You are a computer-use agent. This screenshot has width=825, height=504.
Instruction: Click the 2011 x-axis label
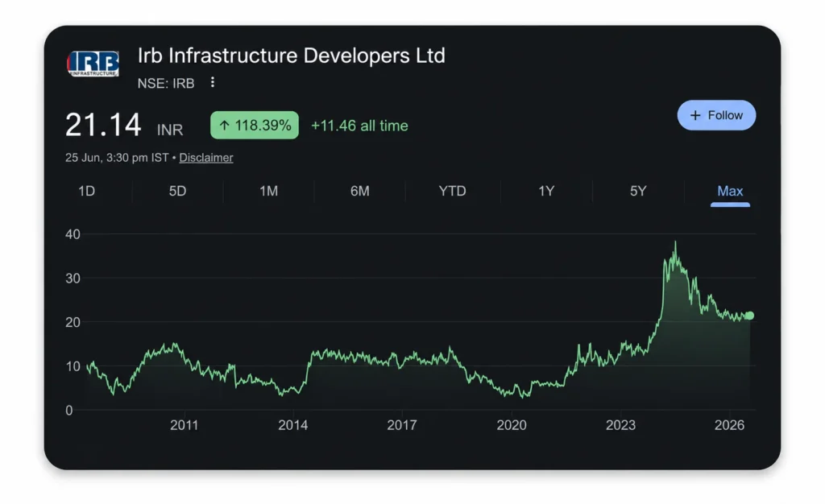(x=184, y=425)
